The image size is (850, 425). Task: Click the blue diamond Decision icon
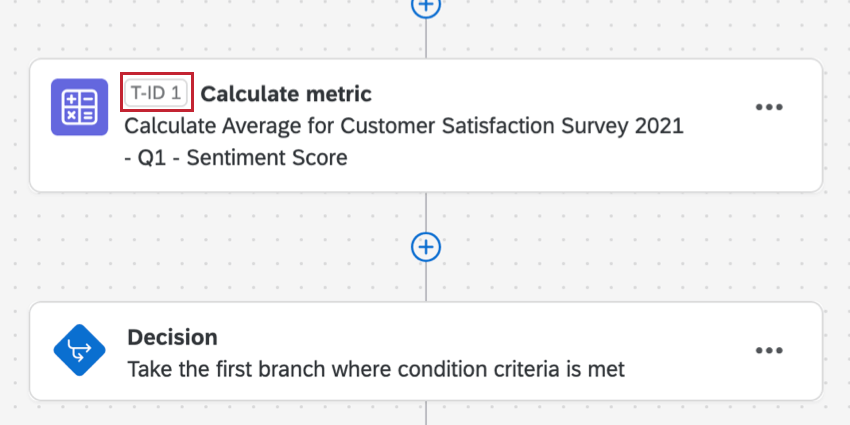[x=79, y=351]
